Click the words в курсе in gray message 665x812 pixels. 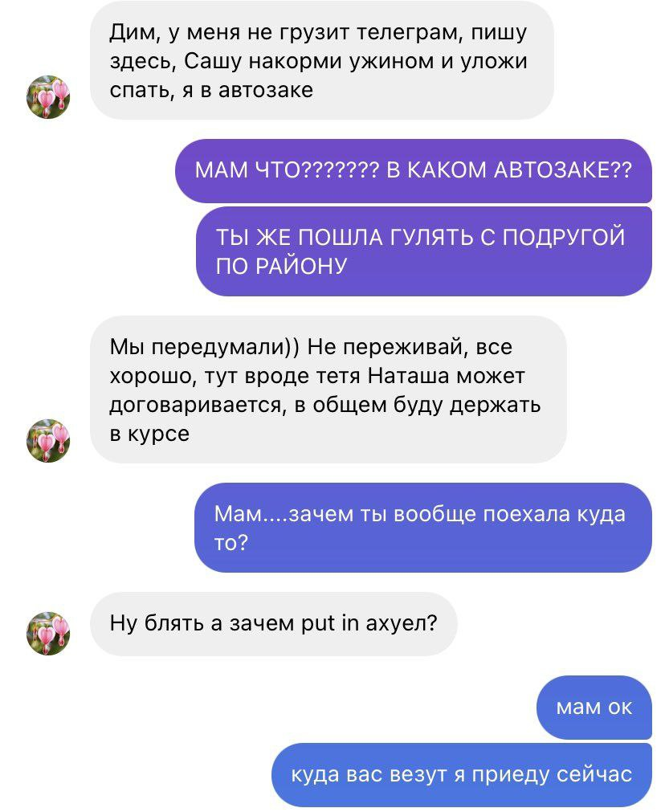149,434
